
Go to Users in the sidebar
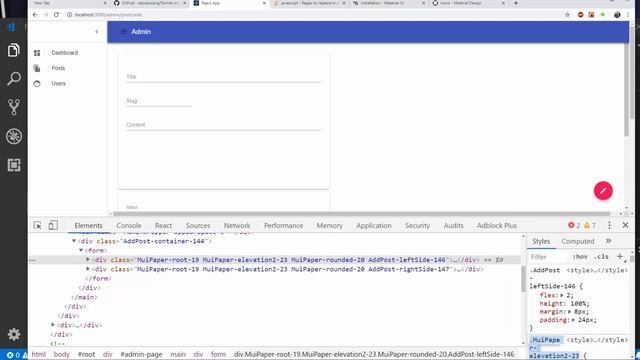(x=58, y=84)
